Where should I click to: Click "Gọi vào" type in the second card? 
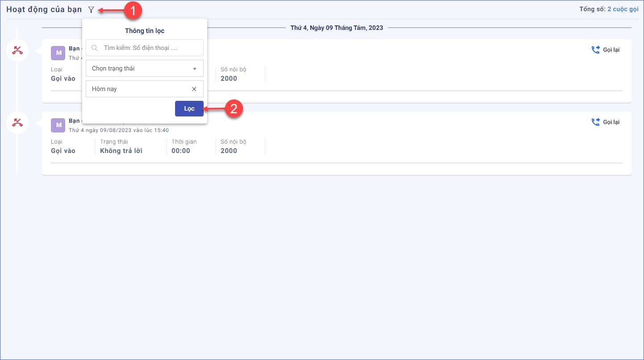pyautogui.click(x=63, y=151)
